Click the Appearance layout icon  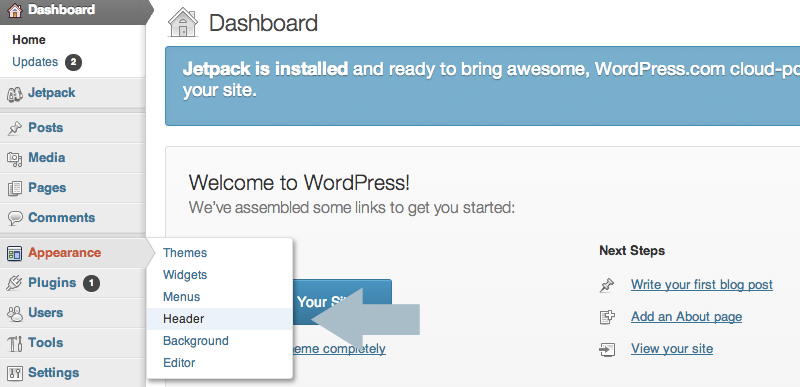[x=15, y=253]
